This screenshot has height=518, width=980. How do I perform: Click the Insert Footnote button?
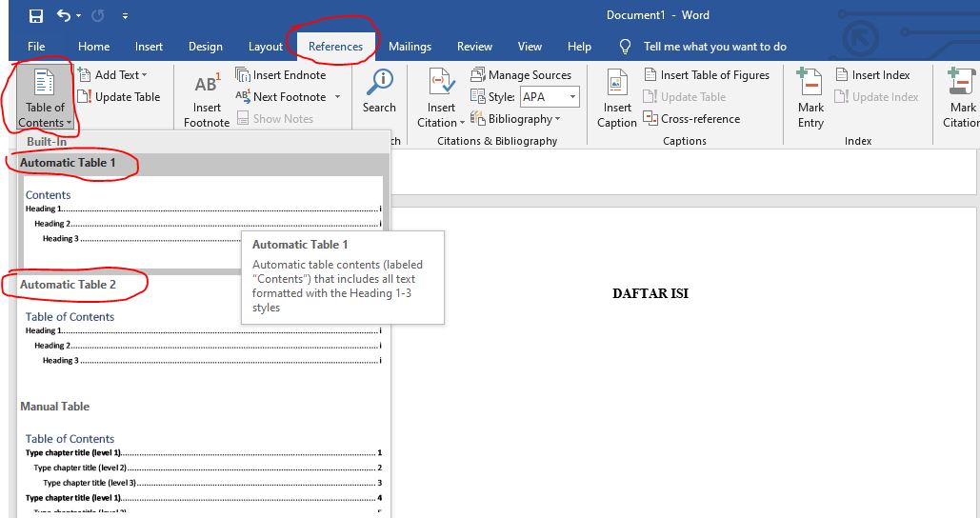tap(207, 101)
